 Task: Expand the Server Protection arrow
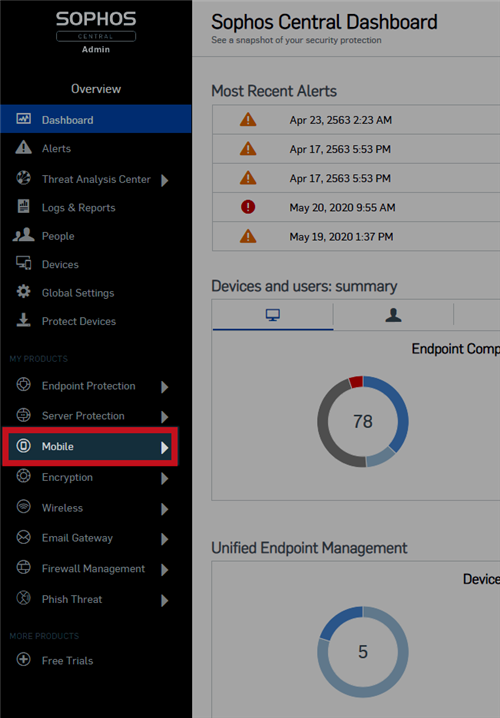[165, 417]
